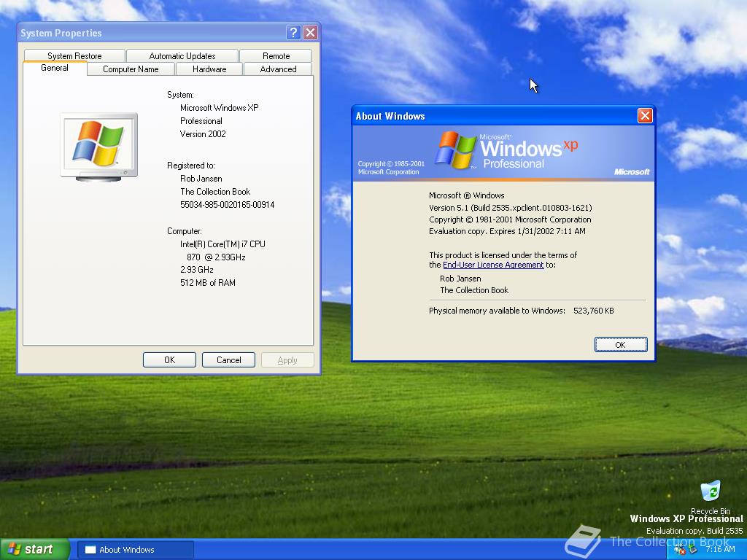Click the 'Microsoft Windows XP' system text

pos(219,108)
